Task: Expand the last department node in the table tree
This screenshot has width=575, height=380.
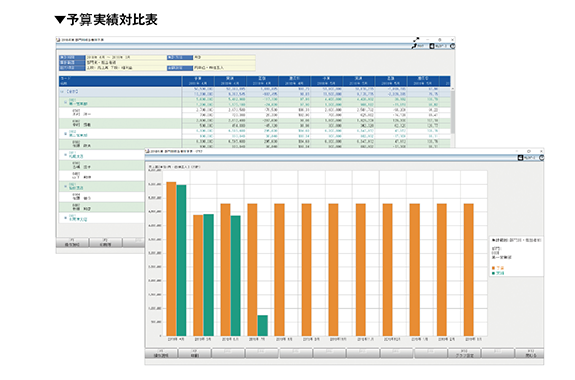Action: (x=66, y=218)
